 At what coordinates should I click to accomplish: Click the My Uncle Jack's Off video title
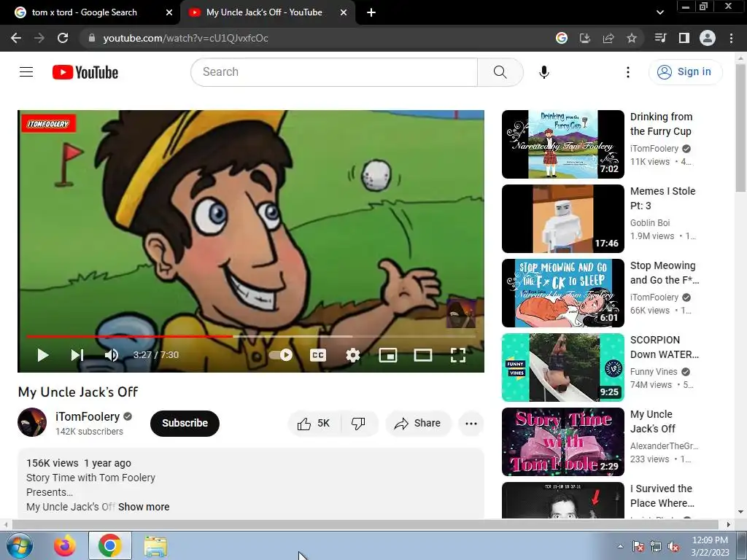coord(78,392)
